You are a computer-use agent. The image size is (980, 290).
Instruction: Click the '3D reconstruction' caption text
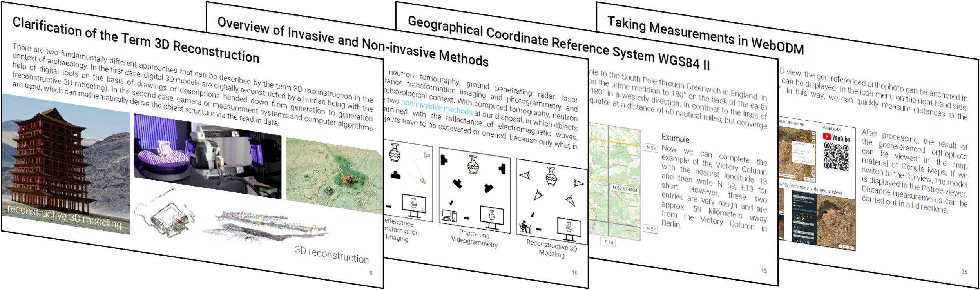(331, 254)
